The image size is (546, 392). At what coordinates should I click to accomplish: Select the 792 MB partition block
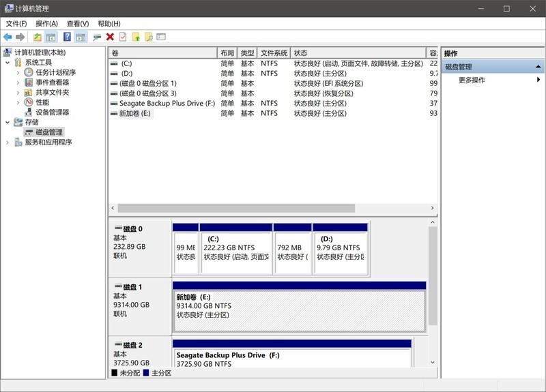pos(293,248)
